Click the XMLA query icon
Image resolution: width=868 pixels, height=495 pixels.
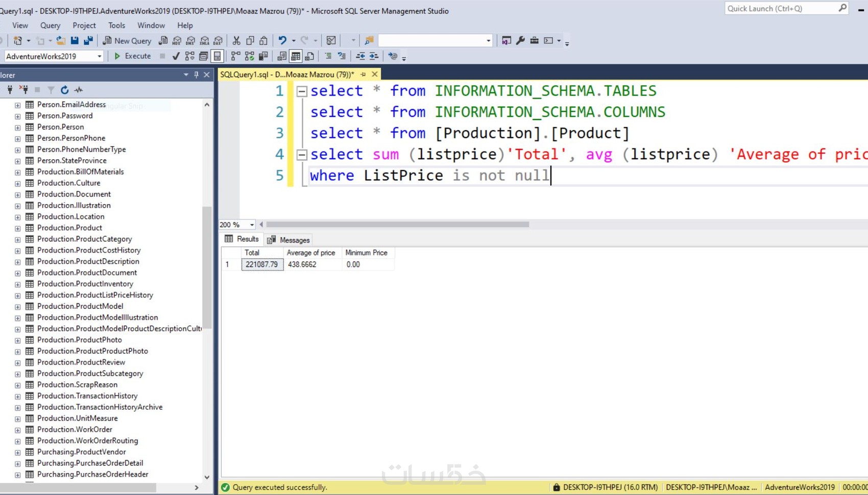click(x=204, y=40)
